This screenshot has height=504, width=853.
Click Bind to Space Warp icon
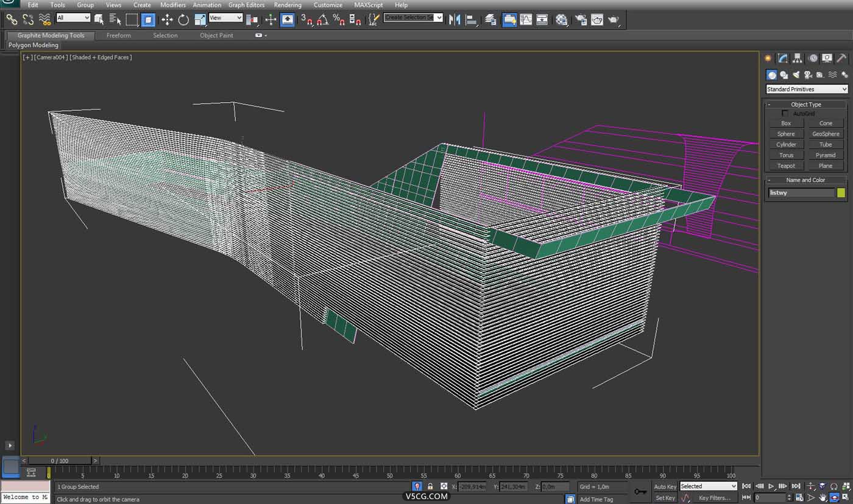click(x=44, y=19)
